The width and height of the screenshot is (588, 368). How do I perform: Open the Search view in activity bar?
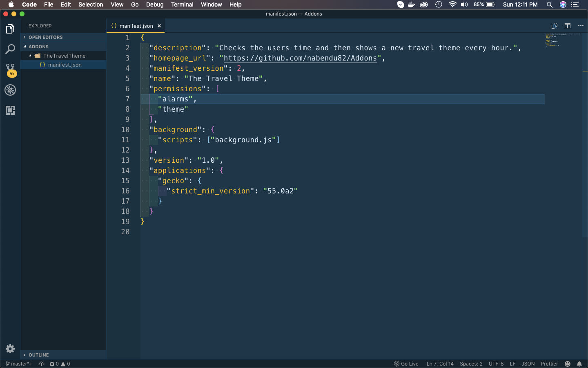10,49
